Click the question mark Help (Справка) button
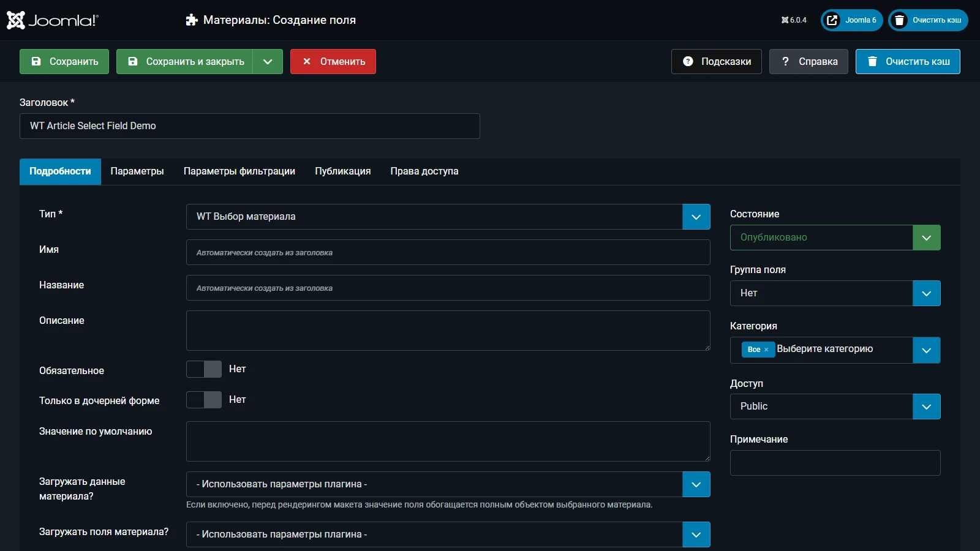 [809, 62]
